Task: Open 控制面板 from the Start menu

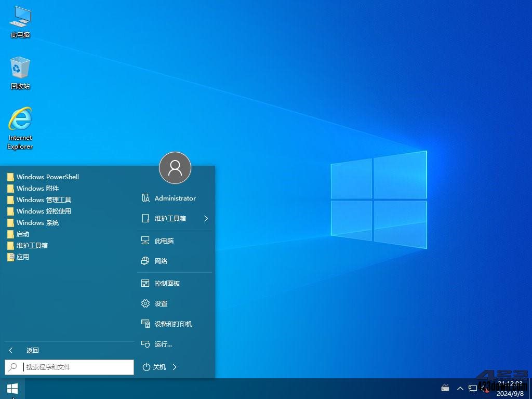Action: click(167, 283)
